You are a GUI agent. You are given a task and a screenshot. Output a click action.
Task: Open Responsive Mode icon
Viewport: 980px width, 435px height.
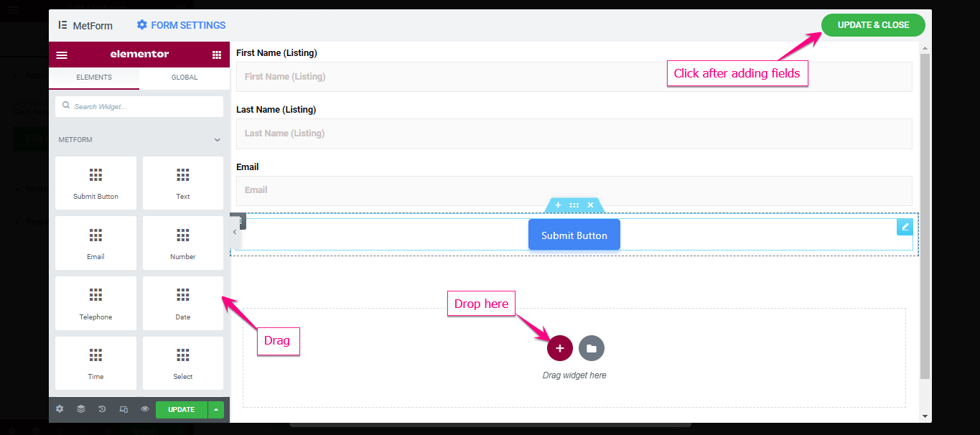pos(123,409)
